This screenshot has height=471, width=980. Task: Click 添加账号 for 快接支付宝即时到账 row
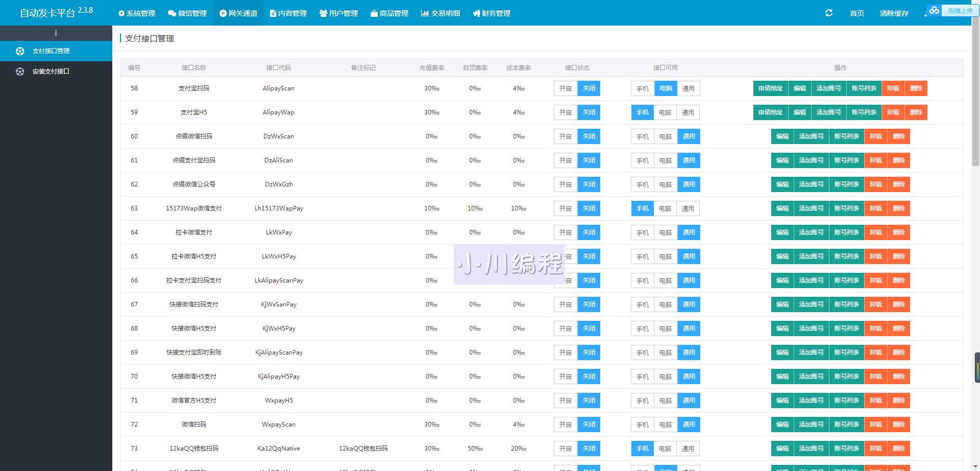pyautogui.click(x=812, y=352)
